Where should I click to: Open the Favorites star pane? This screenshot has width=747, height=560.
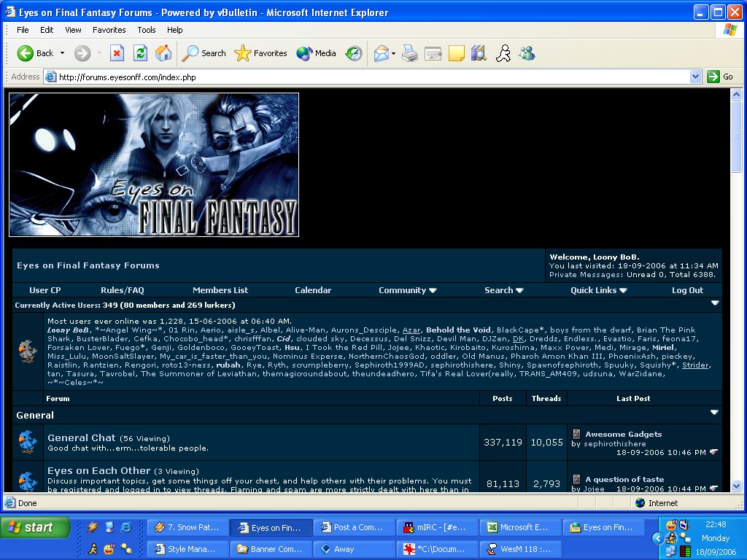[260, 53]
